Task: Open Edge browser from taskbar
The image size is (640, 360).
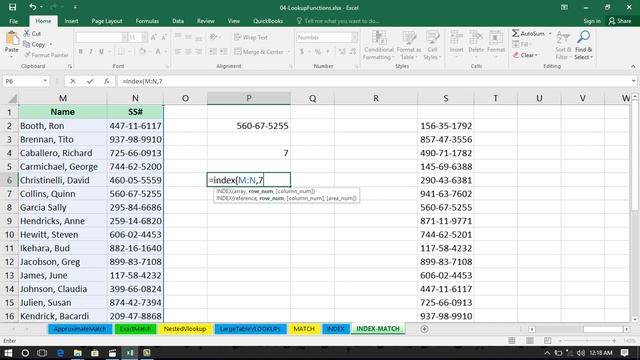Action: click(60, 353)
